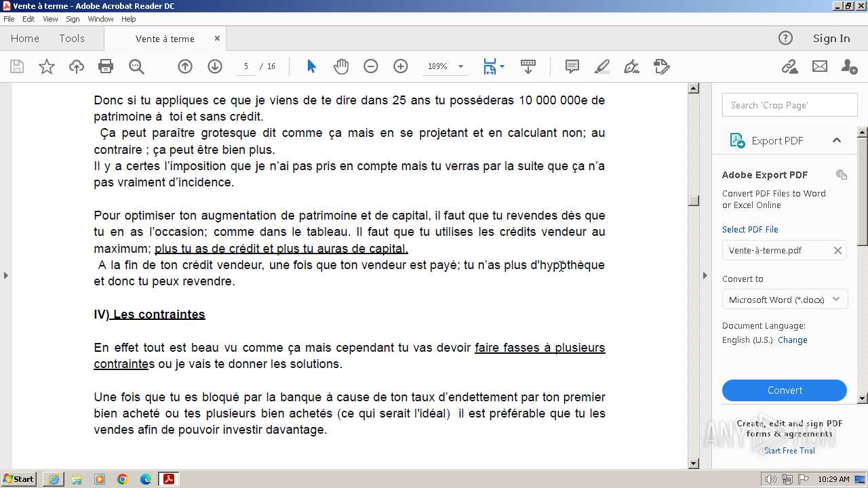Switch to the Home tab
Screen dimensions: 868x488
pyautogui.click(x=25, y=39)
